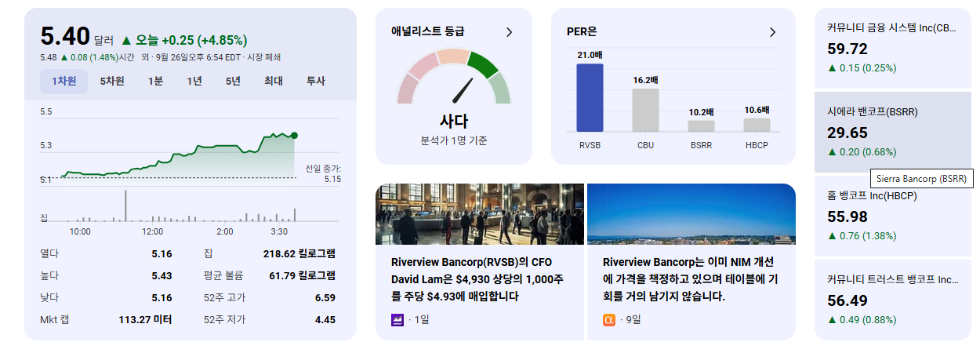Click the 열다 opening value 5.16
This screenshot has width=980, height=353.
(162, 253)
